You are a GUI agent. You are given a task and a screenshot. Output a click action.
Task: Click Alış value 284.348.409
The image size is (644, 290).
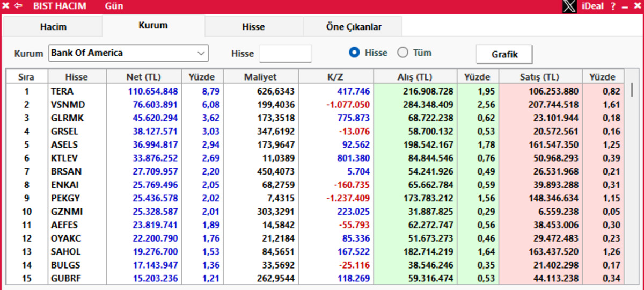click(428, 105)
